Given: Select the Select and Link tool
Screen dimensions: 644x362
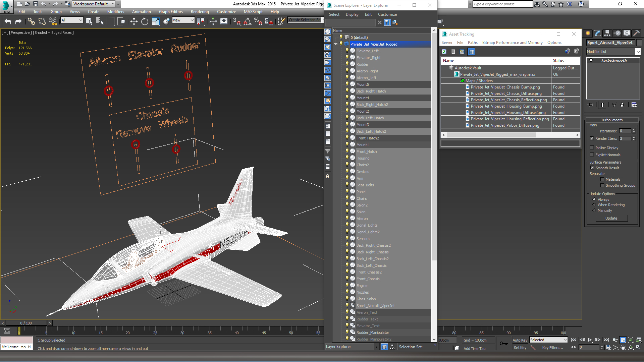Looking at the screenshot, I should tap(31, 21).
